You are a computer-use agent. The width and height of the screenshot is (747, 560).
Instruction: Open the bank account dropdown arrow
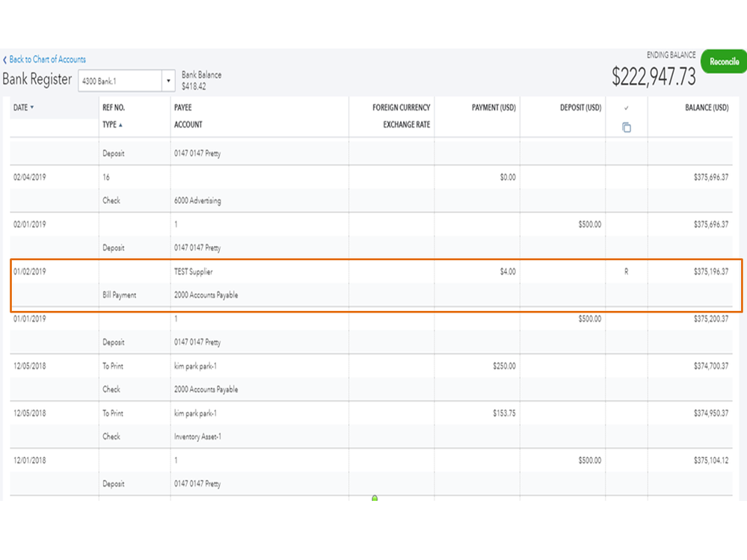(169, 81)
